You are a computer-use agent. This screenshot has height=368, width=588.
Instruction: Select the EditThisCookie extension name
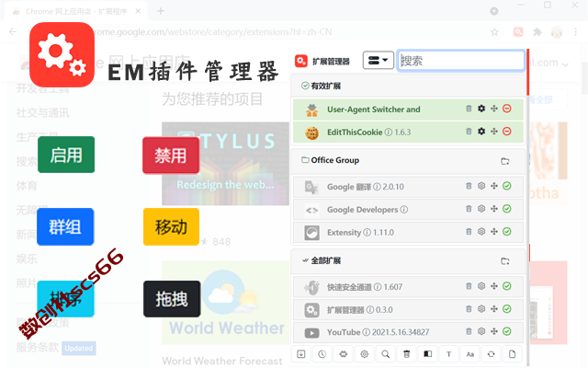pos(355,132)
